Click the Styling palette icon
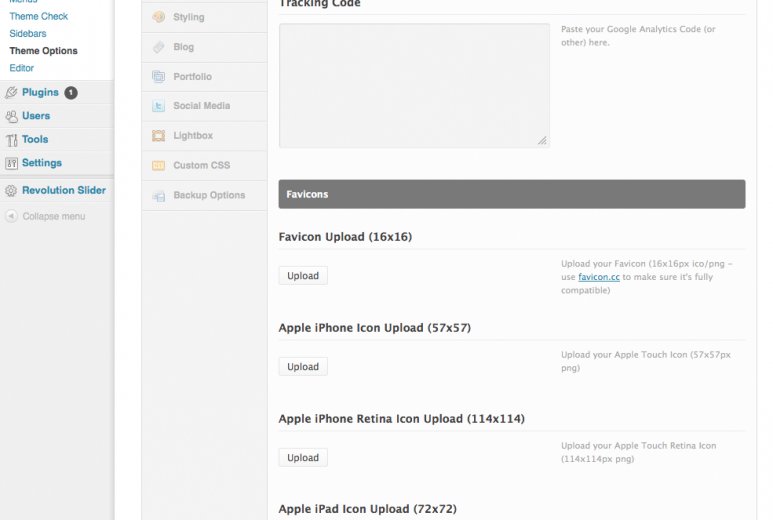The width and height of the screenshot is (773, 520). (158, 17)
